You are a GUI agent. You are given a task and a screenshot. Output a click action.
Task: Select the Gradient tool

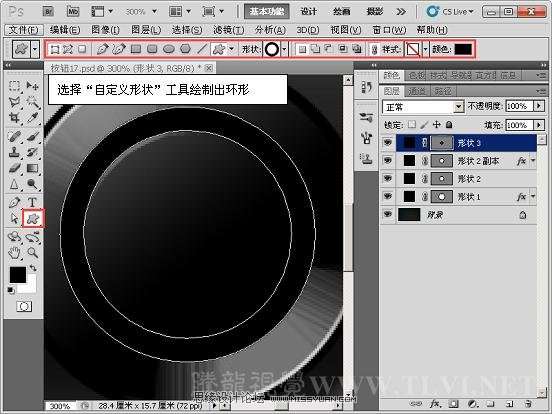click(32, 168)
